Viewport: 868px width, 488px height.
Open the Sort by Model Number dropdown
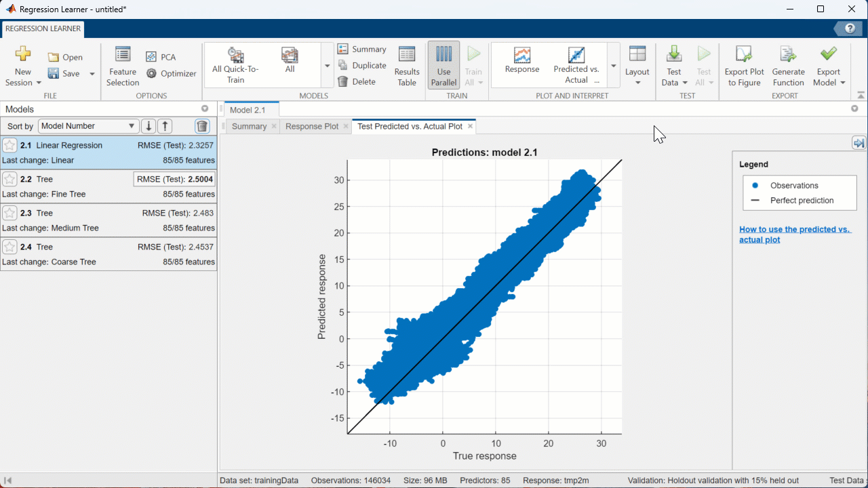click(x=88, y=126)
